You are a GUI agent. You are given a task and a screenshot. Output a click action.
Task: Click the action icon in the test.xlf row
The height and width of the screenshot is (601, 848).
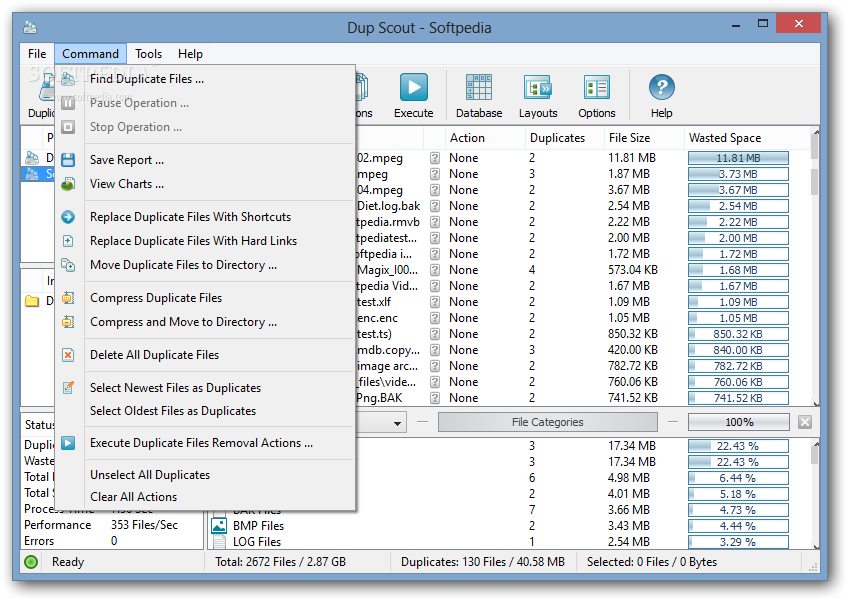(435, 302)
